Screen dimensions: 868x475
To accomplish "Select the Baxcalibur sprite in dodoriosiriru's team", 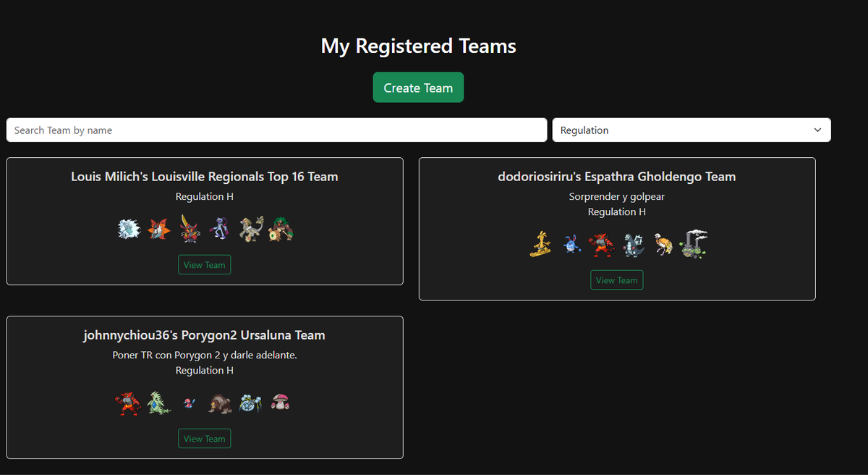I will point(634,245).
